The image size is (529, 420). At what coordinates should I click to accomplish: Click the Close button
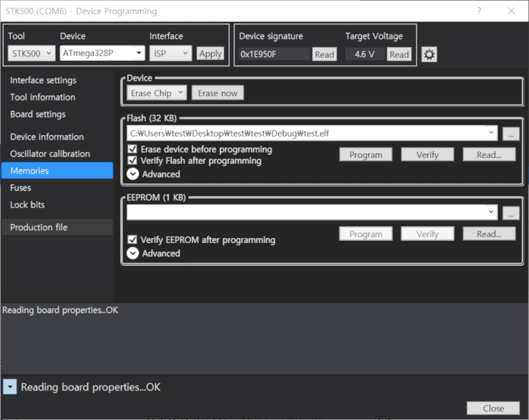[x=493, y=408]
